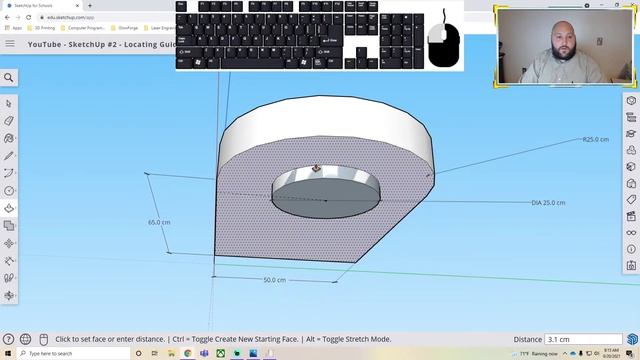The height and width of the screenshot is (360, 640).
Task: Open the taskbar notification center
Action: (x=629, y=353)
